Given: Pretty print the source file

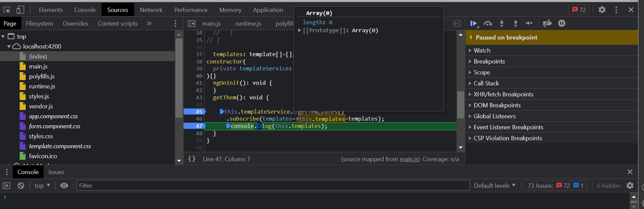Looking at the screenshot, I should (x=192, y=159).
